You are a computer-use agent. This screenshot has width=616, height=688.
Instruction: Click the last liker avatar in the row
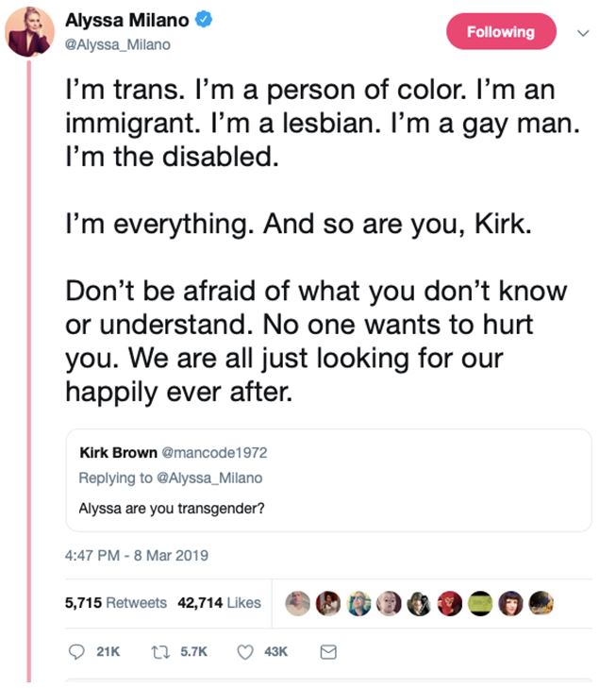pyautogui.click(x=541, y=602)
